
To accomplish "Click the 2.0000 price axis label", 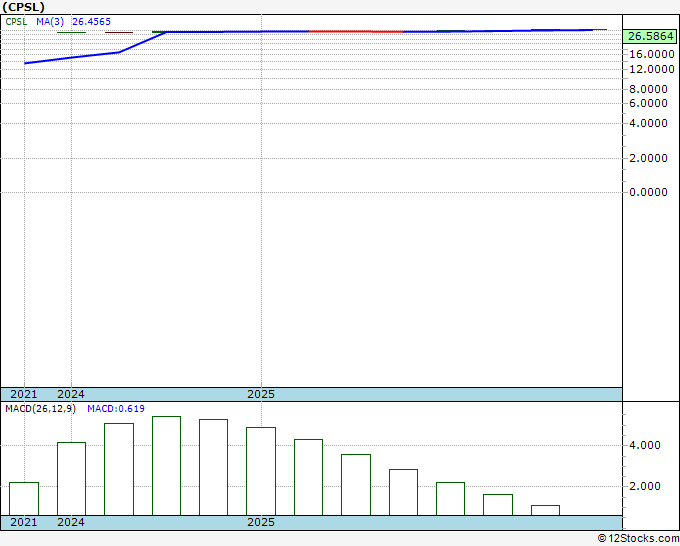I will (x=648, y=158).
